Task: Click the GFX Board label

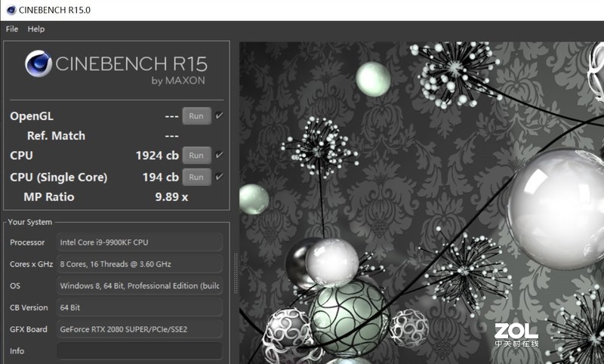Action: tap(29, 329)
